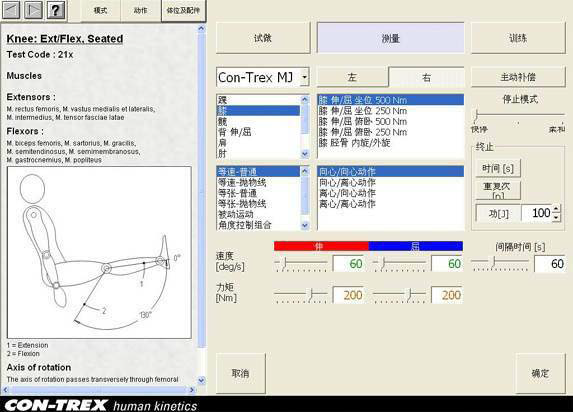The width and height of the screenshot is (573, 412).
Task: Decrease the termination value with the down spinner
Action: [x=556, y=218]
